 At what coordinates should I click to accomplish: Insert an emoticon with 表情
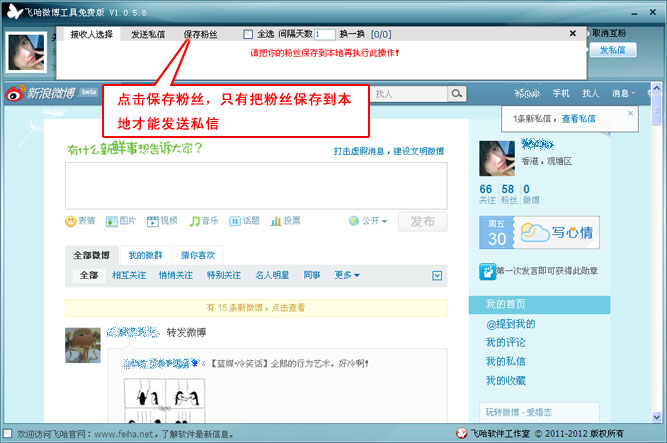80,221
